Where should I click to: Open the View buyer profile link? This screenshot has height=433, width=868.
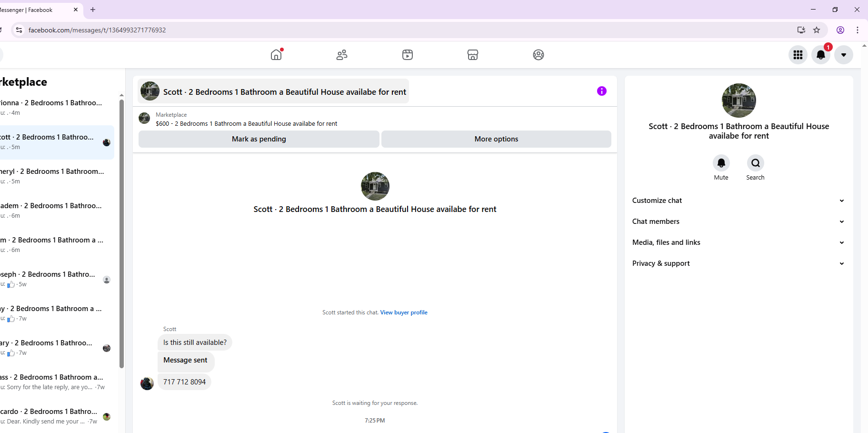click(x=404, y=312)
